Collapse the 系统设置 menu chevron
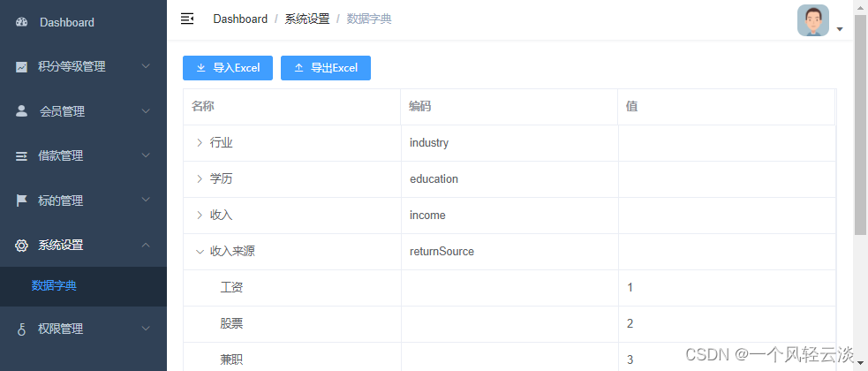This screenshot has height=371, width=868. (147, 244)
